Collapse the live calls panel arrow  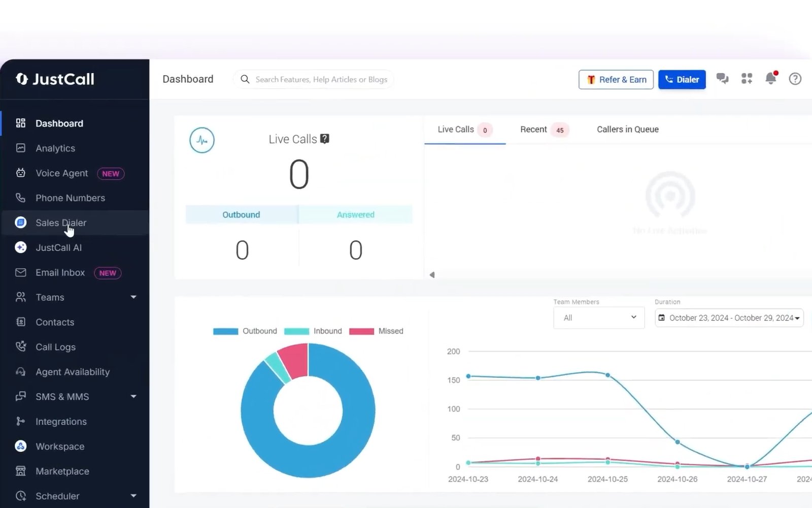coord(432,275)
